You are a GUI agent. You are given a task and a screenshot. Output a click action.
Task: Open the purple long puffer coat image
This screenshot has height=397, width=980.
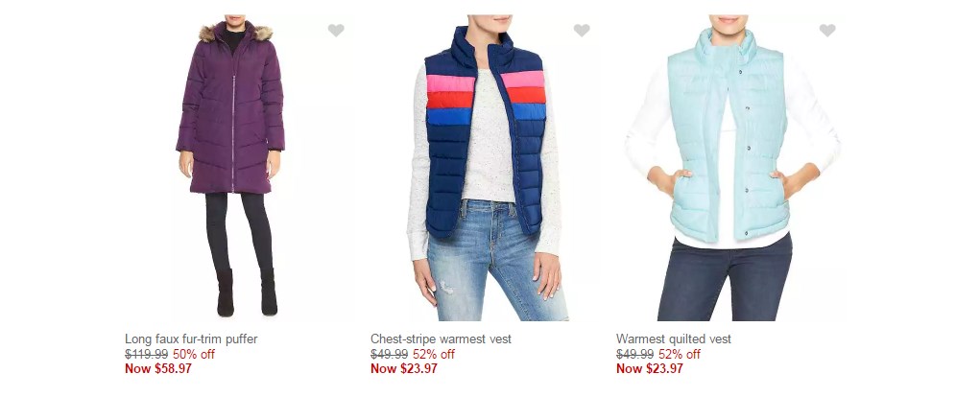(x=230, y=167)
